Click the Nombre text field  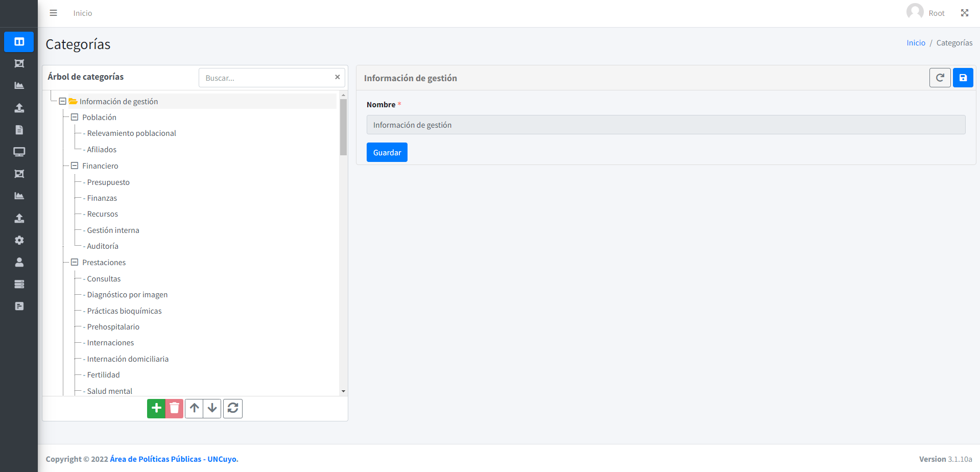(x=665, y=125)
